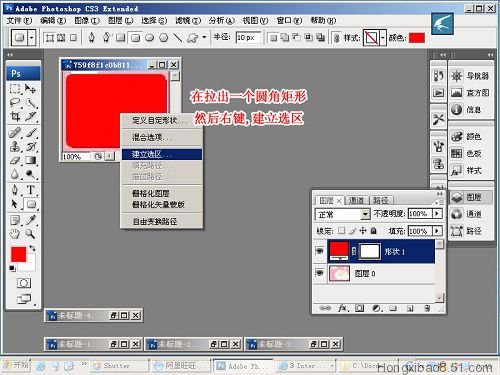The image size is (500, 375).
Task: Open geometry options arrow after Custom Shape
Action: (x=204, y=37)
